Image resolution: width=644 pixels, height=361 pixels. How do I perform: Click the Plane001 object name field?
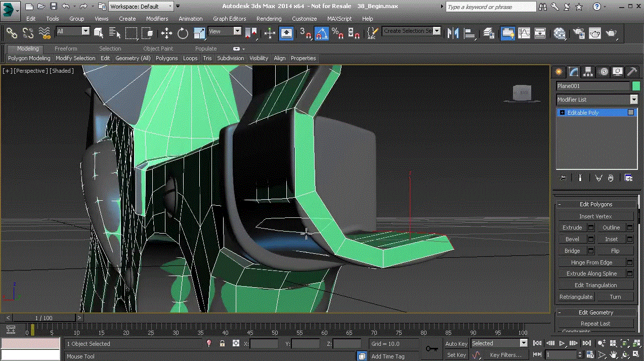click(593, 86)
